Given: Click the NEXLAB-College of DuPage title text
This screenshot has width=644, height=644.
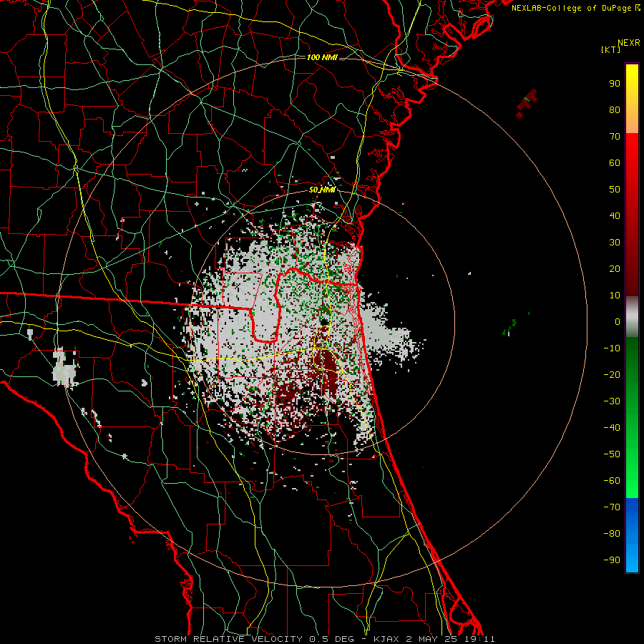Looking at the screenshot, I should pyautogui.click(x=575, y=8).
